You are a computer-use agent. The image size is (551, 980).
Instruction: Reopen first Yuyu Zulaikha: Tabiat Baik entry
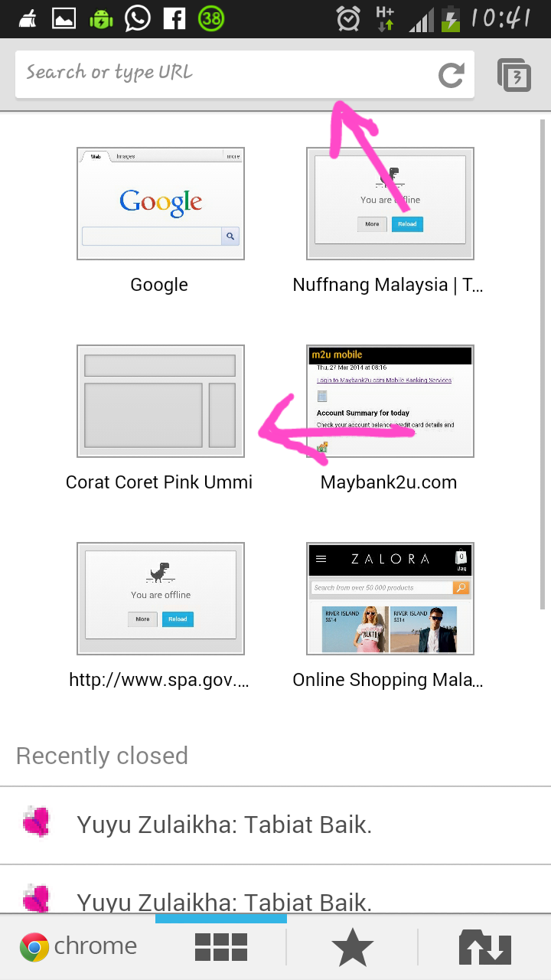click(275, 825)
